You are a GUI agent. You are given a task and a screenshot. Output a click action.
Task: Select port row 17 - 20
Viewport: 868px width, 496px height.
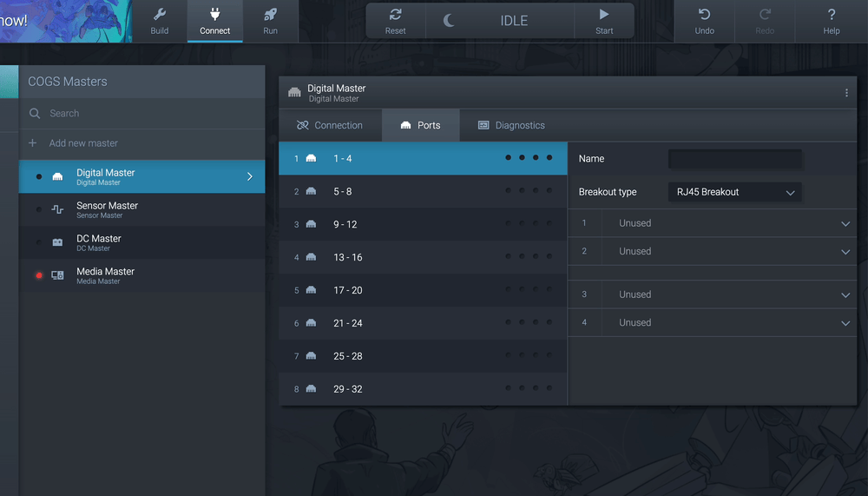click(423, 290)
